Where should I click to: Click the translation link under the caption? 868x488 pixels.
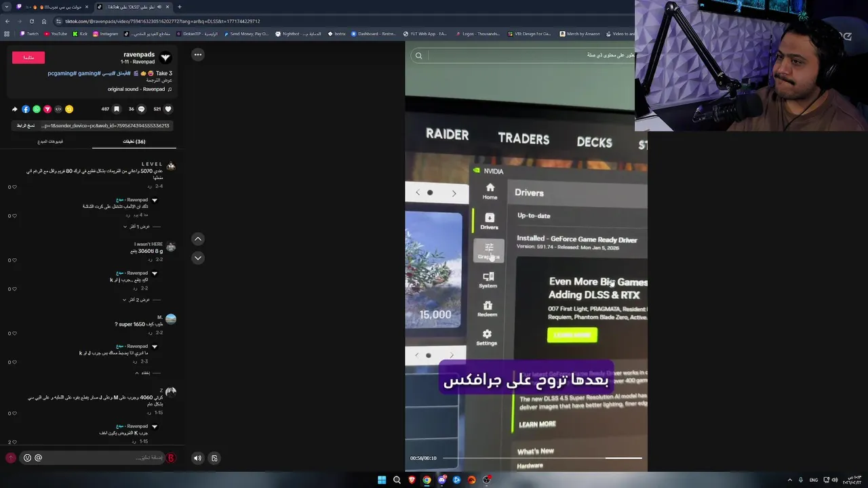click(159, 81)
